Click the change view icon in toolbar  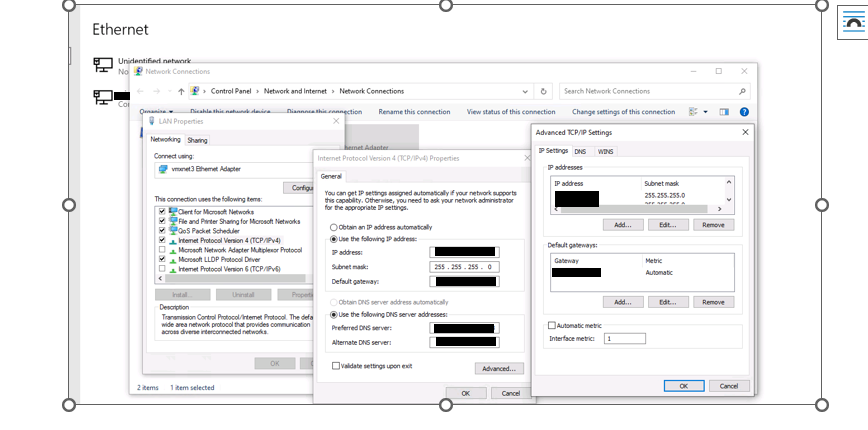click(x=693, y=112)
